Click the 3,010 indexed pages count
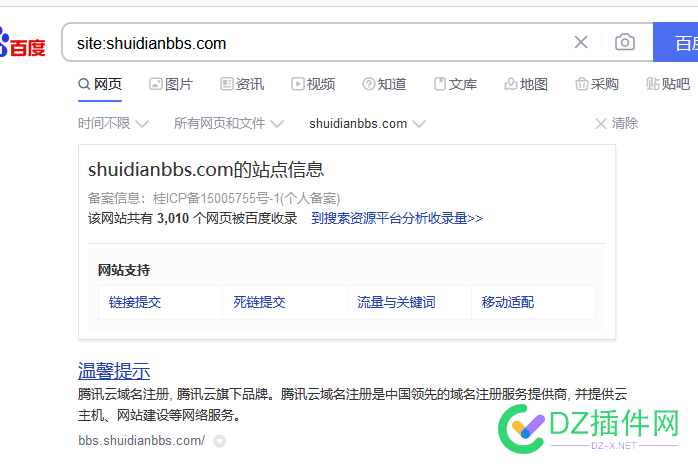The image size is (698, 469). click(x=173, y=218)
